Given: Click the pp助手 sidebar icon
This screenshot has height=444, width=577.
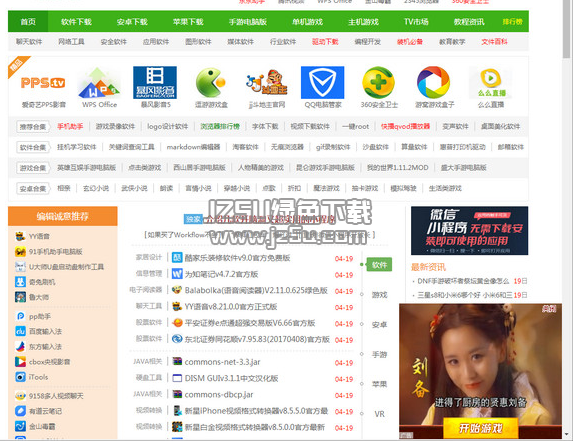Looking at the screenshot, I should pyautogui.click(x=20, y=316).
